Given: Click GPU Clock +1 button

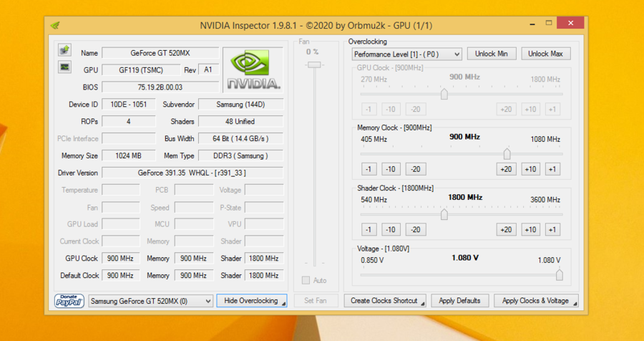Looking at the screenshot, I should pyautogui.click(x=552, y=109).
